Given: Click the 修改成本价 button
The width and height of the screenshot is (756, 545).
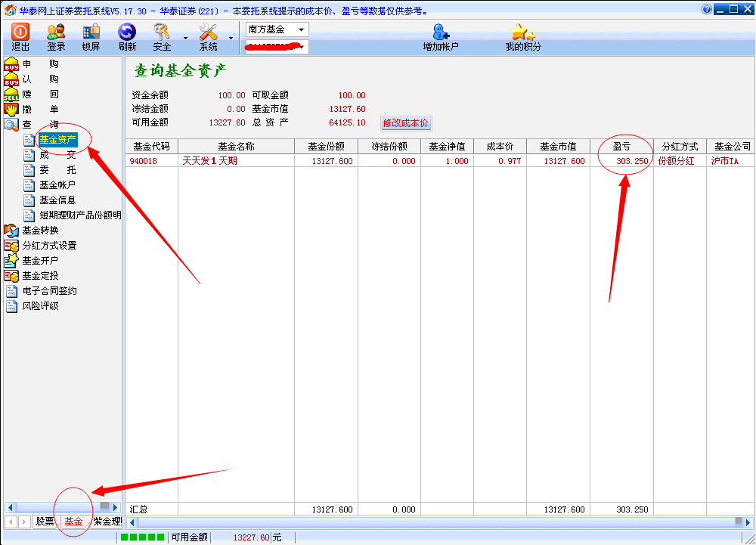Looking at the screenshot, I should (x=405, y=122).
